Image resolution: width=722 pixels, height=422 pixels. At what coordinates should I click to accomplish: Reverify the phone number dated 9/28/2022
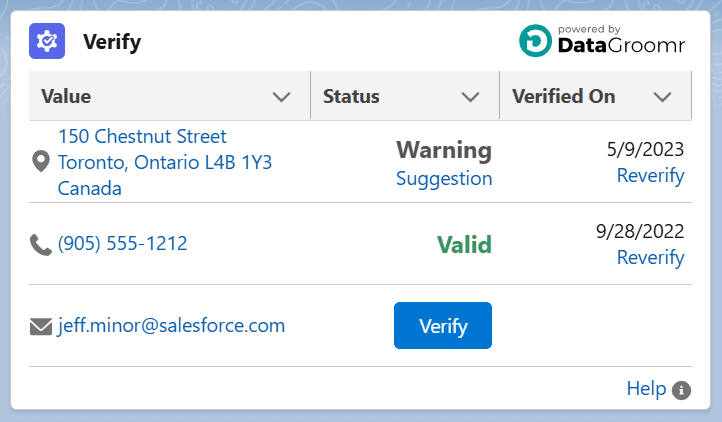650,258
